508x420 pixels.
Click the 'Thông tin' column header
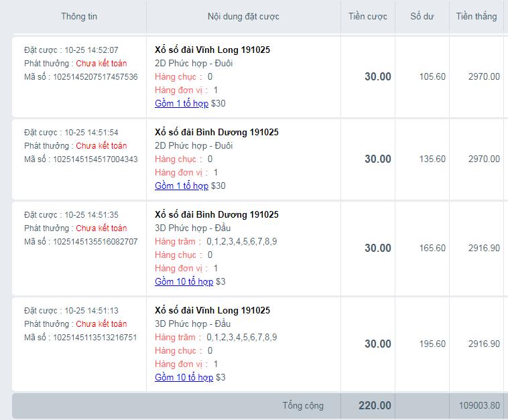(79, 17)
